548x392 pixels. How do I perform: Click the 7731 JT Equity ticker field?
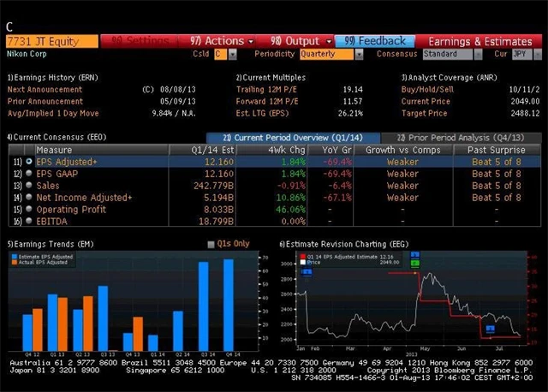pos(52,42)
